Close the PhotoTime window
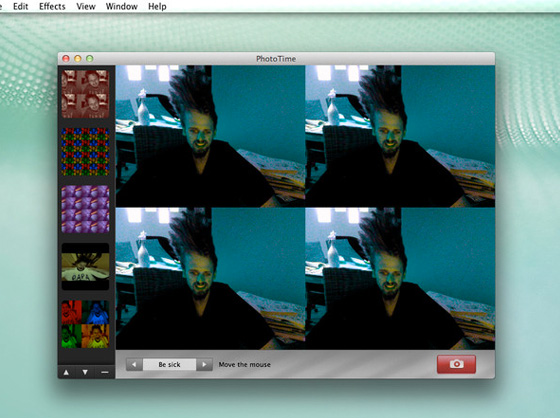The height and width of the screenshot is (418, 560). pos(66,59)
